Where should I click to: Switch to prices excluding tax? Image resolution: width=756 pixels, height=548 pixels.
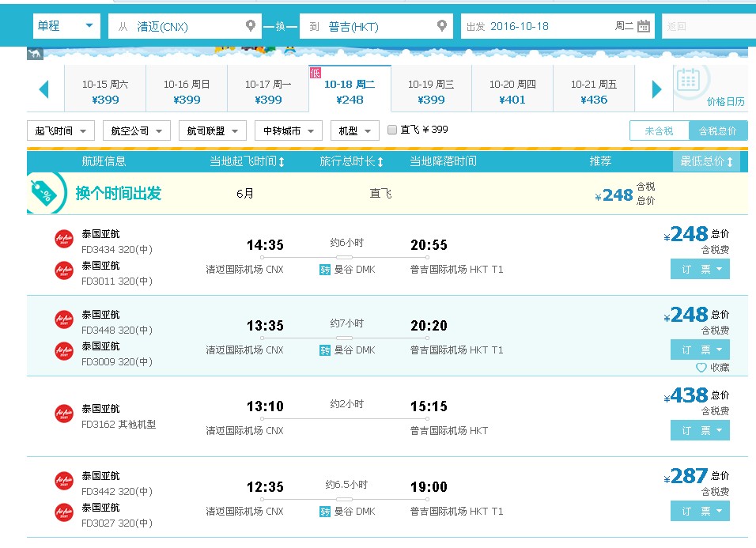pos(659,130)
